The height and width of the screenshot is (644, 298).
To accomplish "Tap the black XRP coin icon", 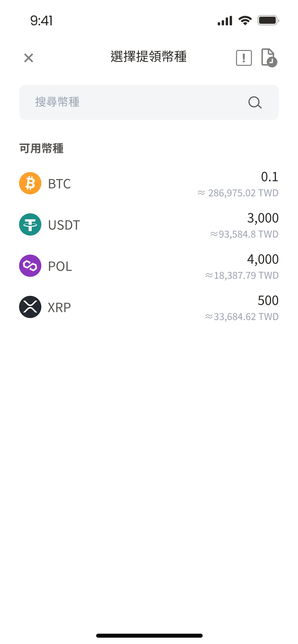I will [x=30, y=307].
